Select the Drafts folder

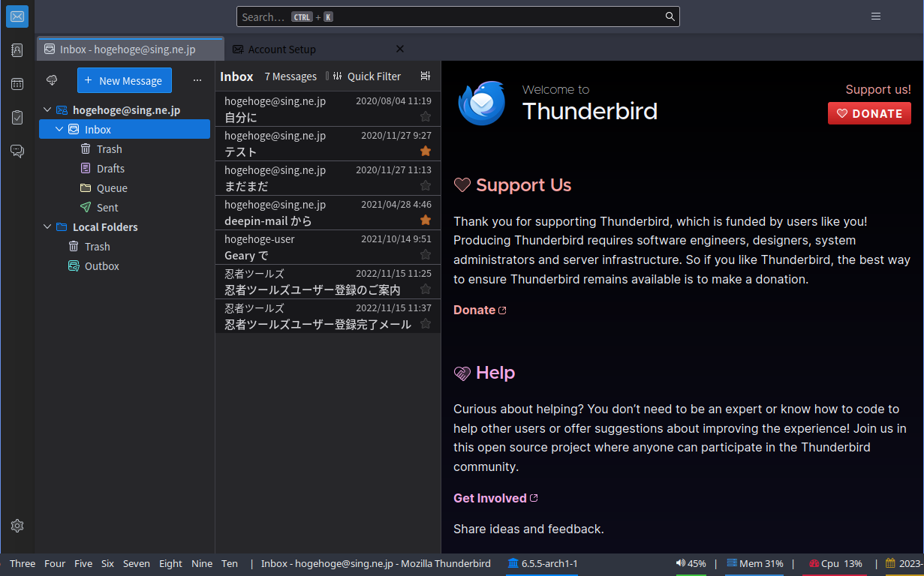[x=125, y=168]
